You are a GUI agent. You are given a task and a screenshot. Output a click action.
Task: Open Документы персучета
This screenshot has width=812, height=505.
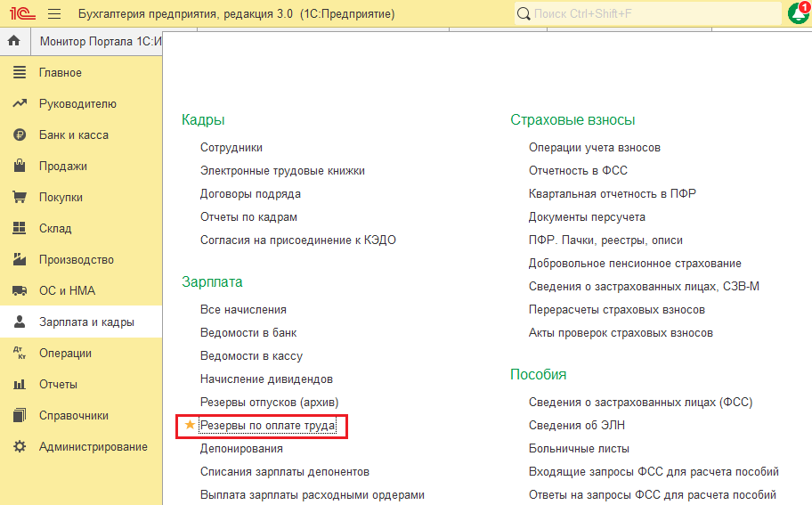tap(587, 217)
